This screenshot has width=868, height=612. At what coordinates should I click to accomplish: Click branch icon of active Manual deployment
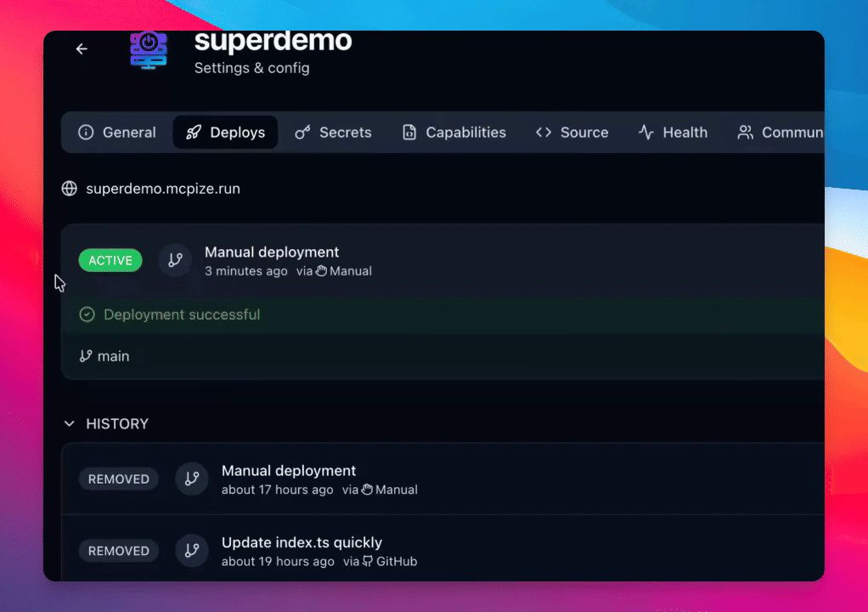click(x=175, y=260)
